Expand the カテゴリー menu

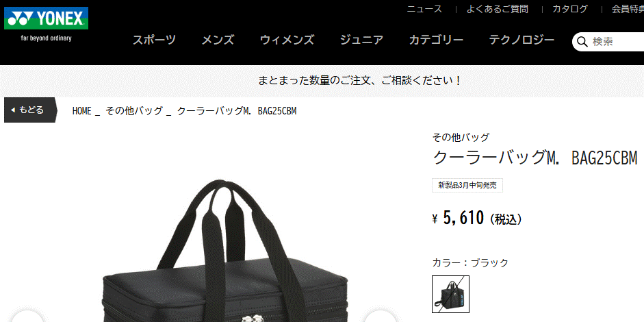(x=436, y=40)
